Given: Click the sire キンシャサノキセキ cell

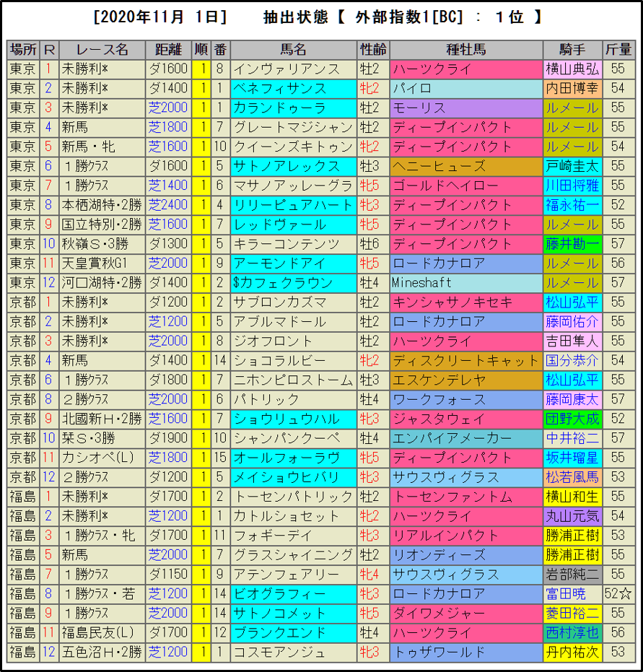Looking at the screenshot, I should coord(465,302).
